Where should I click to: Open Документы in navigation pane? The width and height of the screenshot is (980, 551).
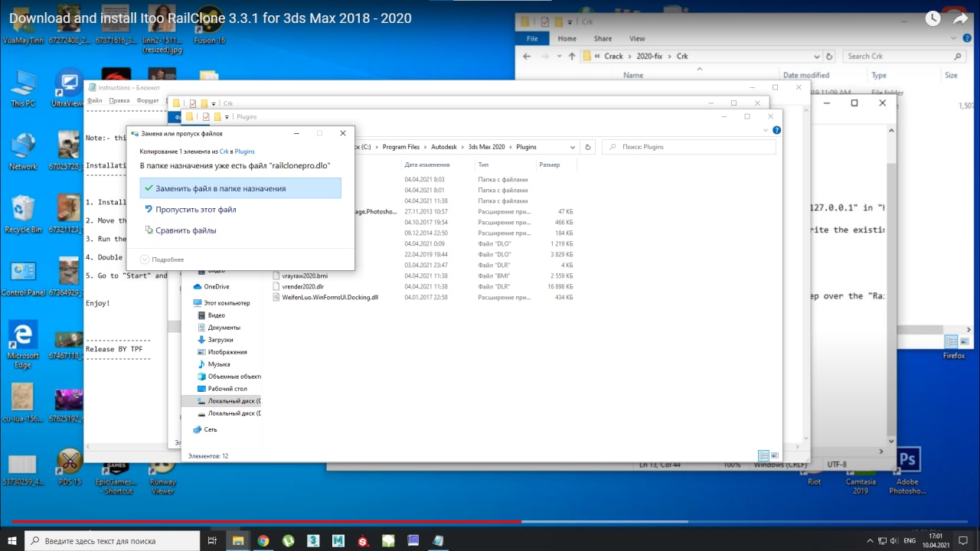(x=224, y=327)
